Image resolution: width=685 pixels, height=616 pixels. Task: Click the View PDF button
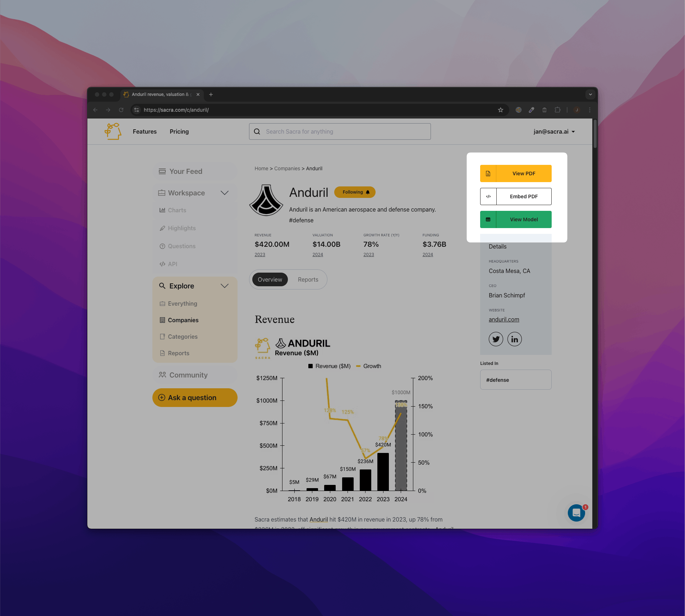pyautogui.click(x=516, y=173)
